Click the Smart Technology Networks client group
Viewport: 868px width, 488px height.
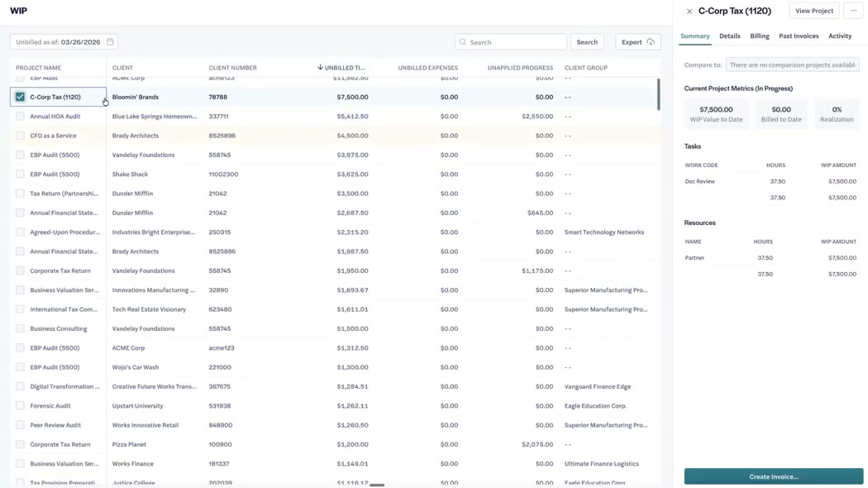(604, 232)
